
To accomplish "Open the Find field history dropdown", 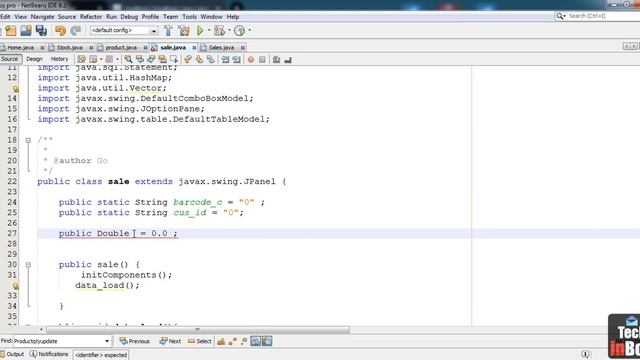I will pyautogui.click(x=107, y=341).
